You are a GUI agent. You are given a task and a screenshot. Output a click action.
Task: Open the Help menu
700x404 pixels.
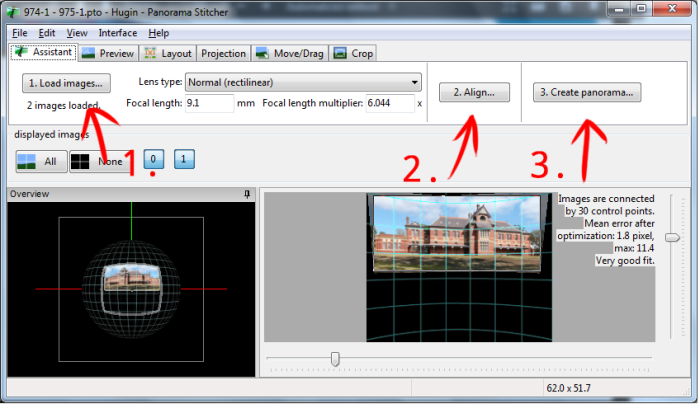(158, 33)
